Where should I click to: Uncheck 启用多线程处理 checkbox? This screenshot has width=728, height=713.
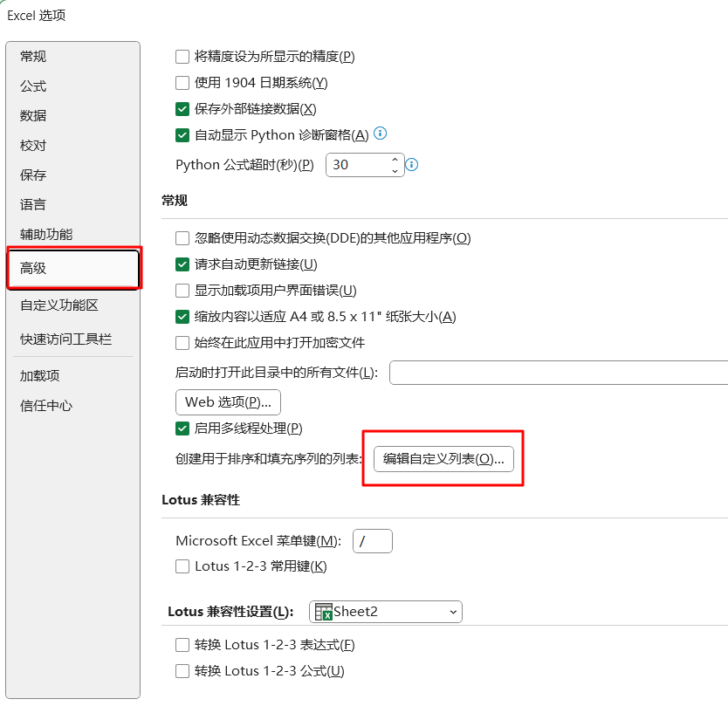(x=182, y=428)
